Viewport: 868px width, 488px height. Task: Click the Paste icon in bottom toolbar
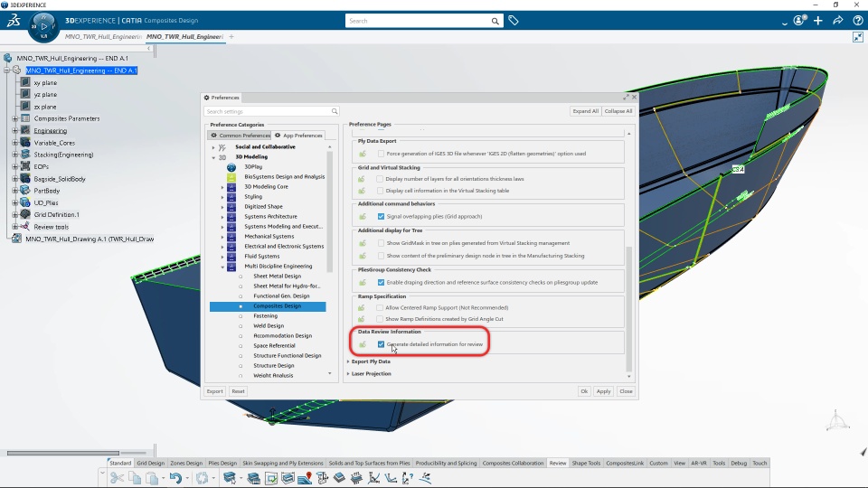point(151,477)
